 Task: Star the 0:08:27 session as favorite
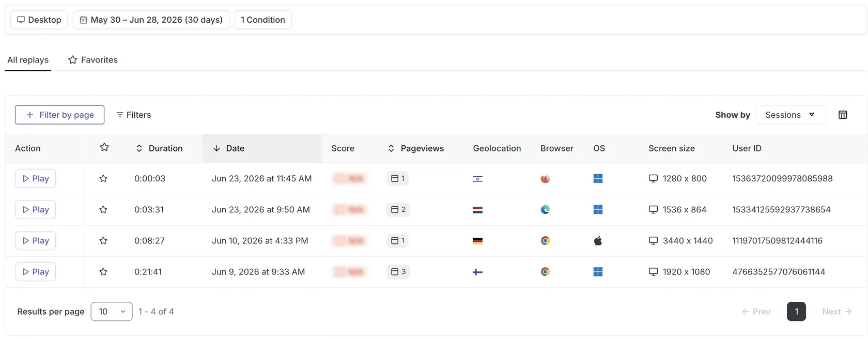click(x=103, y=241)
